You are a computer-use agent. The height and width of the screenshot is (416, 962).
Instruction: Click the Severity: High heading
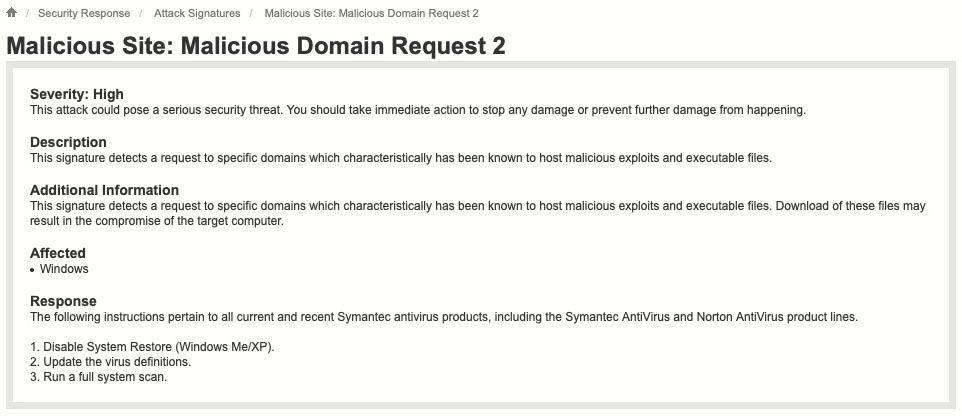coord(77,94)
